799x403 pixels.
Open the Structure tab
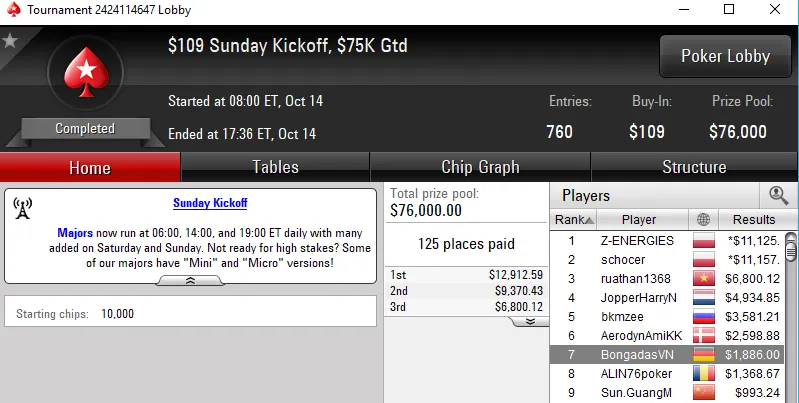point(694,167)
